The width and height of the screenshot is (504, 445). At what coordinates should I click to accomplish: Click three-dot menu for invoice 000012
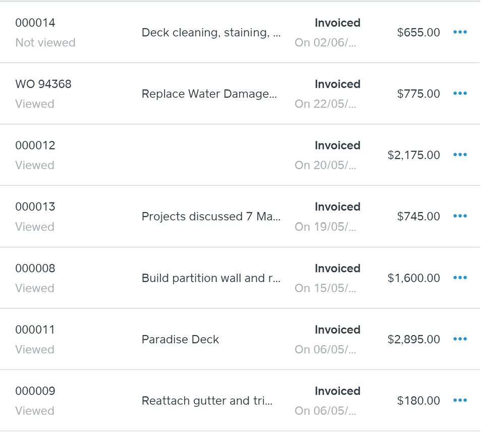coord(460,155)
